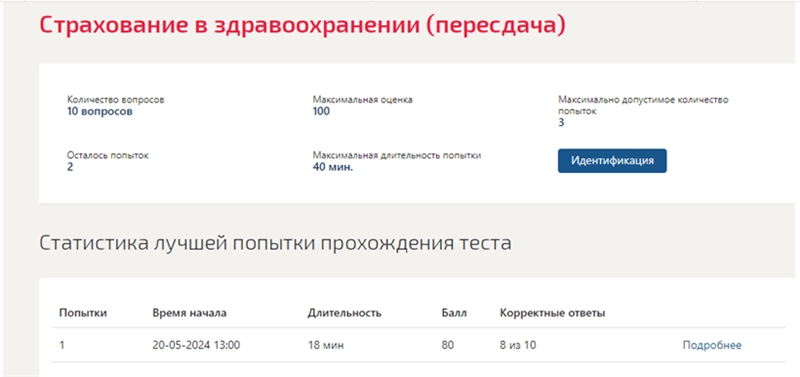Click the 10 вопросов value
Viewport: 800px width, 377px height.
pos(99,112)
